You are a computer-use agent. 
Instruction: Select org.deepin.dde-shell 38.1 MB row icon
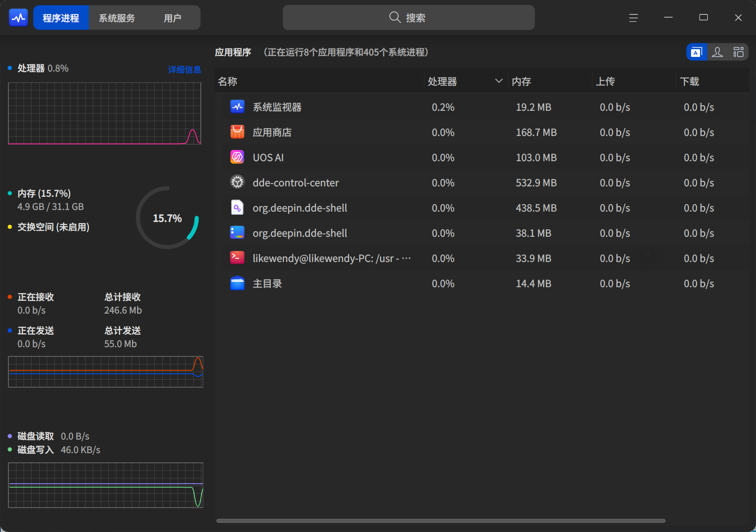point(237,233)
